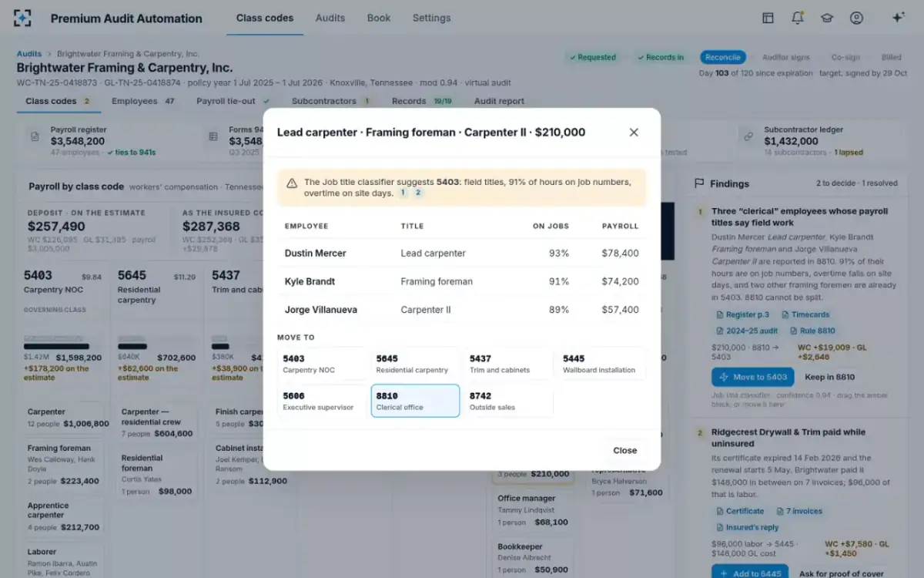Image resolution: width=924 pixels, height=578 pixels.
Task: Open the user account icon
Action: pos(856,18)
